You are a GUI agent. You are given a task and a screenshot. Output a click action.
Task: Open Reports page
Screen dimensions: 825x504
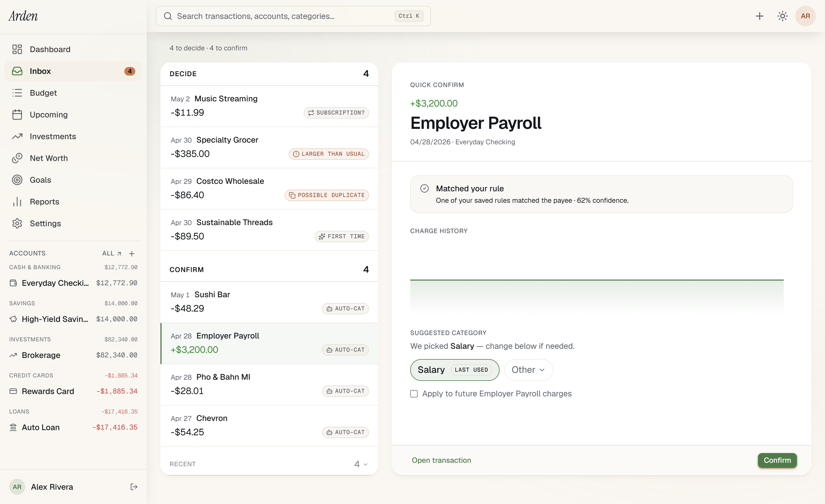[73, 202]
